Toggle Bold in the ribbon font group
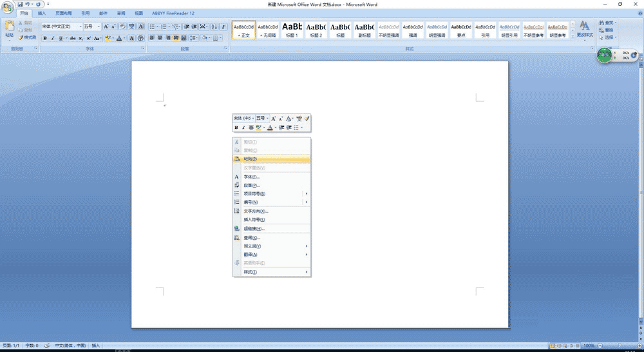 pos(45,38)
